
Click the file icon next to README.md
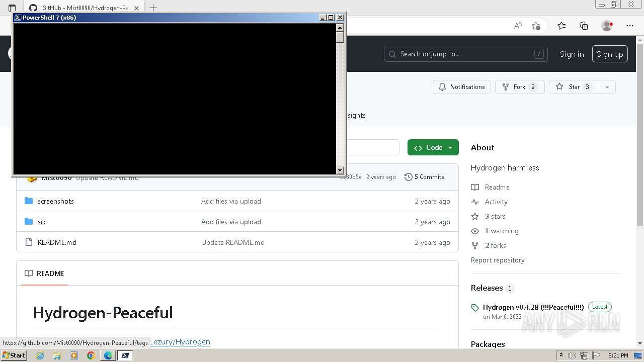(29, 242)
